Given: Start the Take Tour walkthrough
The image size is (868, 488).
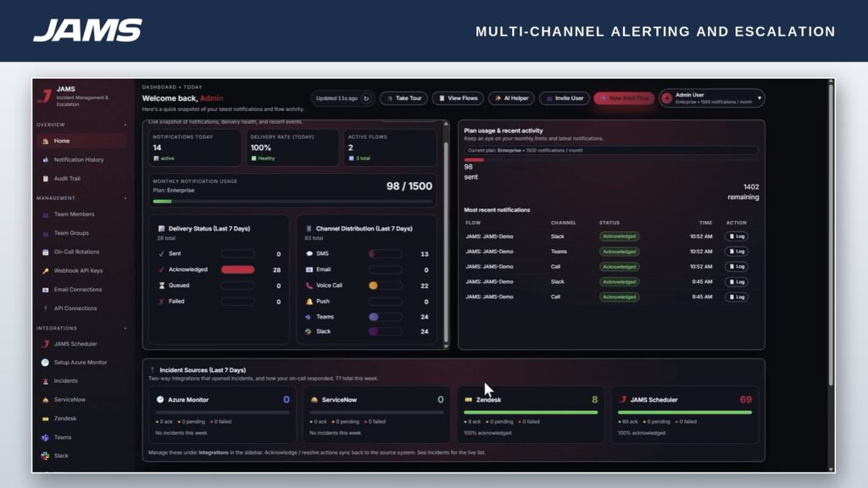Looking at the screenshot, I should 403,98.
